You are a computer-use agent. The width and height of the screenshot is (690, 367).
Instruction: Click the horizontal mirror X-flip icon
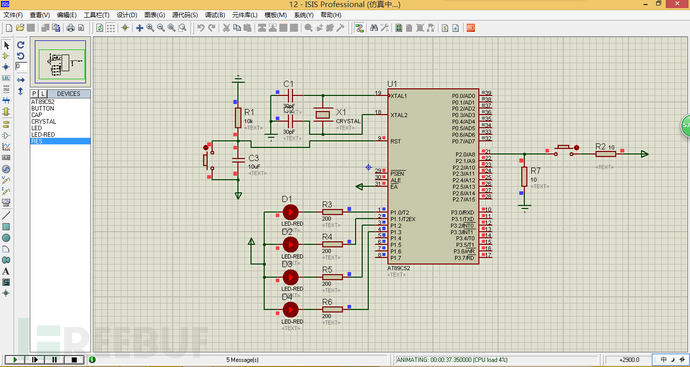pyautogui.click(x=21, y=80)
